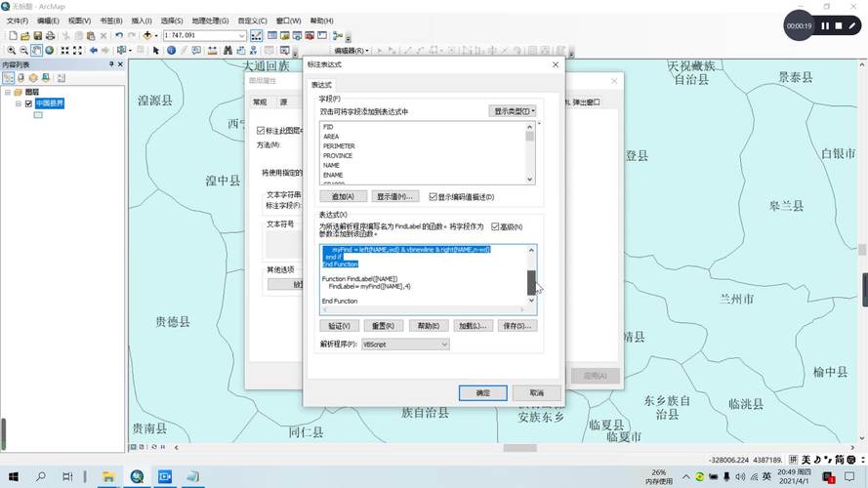The height and width of the screenshot is (488, 868).
Task: Activate the Measure tool
Action: point(213,51)
